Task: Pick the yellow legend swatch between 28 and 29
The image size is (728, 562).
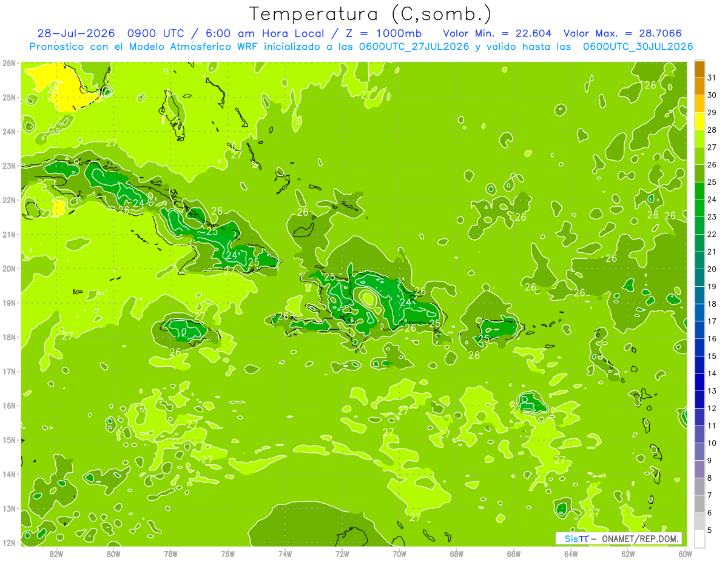Action: coord(699,121)
